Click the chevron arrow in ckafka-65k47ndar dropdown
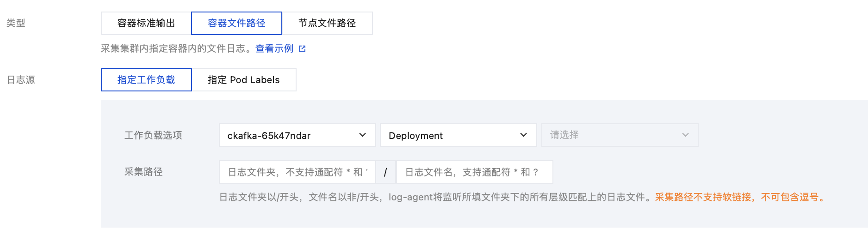Viewport: 868px width, 229px height. [362, 135]
